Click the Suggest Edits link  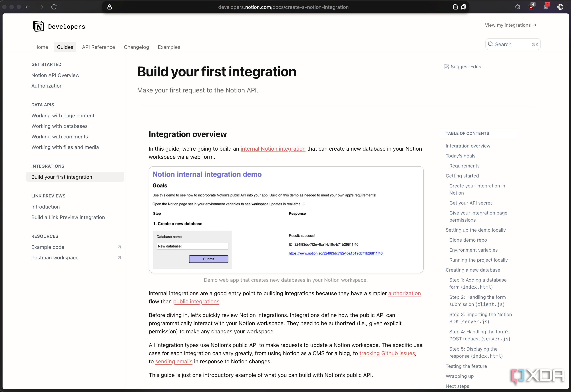tap(462, 66)
